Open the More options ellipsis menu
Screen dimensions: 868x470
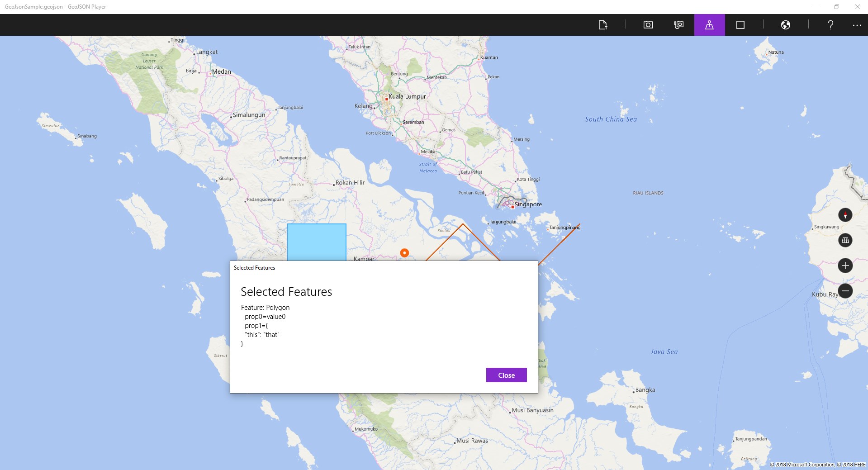tap(856, 25)
